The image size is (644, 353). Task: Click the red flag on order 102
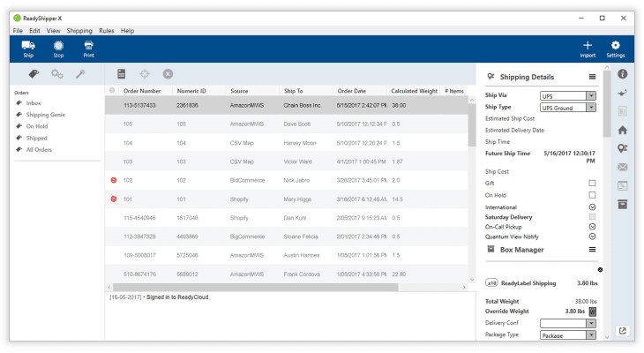point(114,180)
